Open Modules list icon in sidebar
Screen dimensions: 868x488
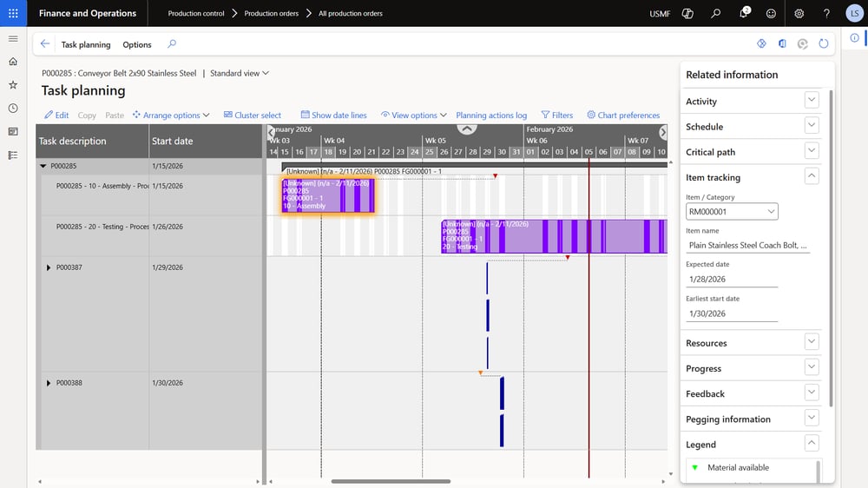click(13, 155)
